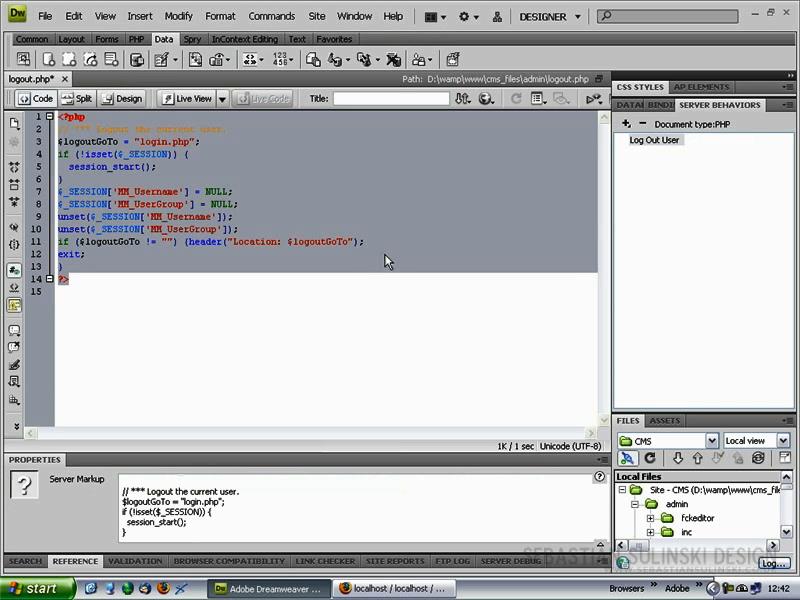800x600 pixels.
Task: Click the Put Files up arrow icon
Action: click(697, 458)
